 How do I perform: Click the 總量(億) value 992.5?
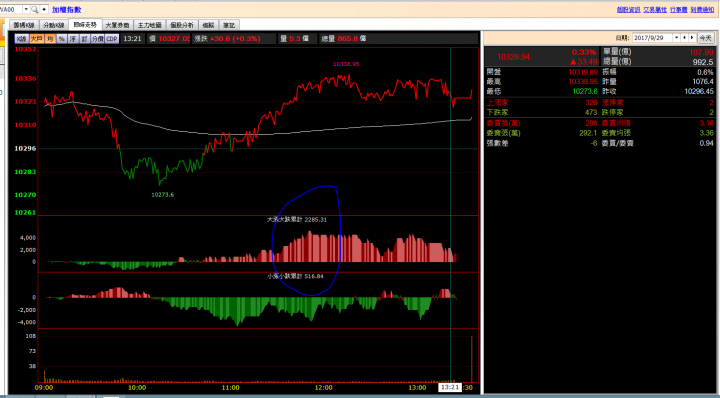[703, 62]
